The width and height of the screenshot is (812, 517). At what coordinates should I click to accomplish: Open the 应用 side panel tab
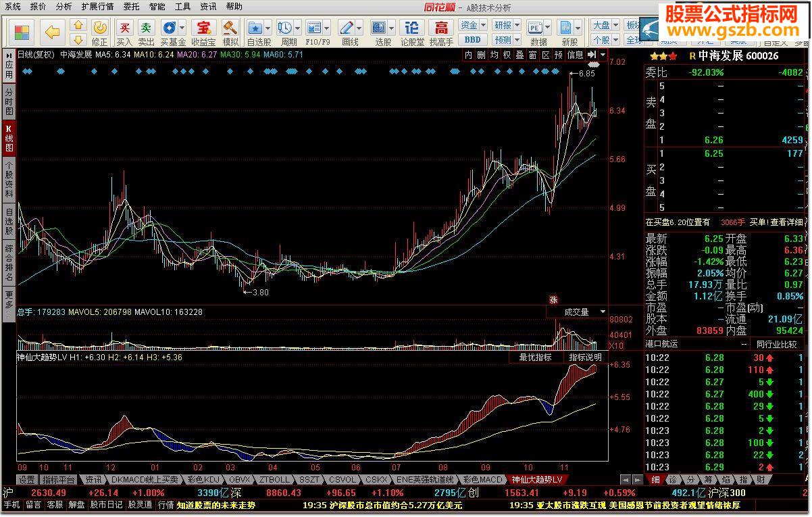click(9, 65)
